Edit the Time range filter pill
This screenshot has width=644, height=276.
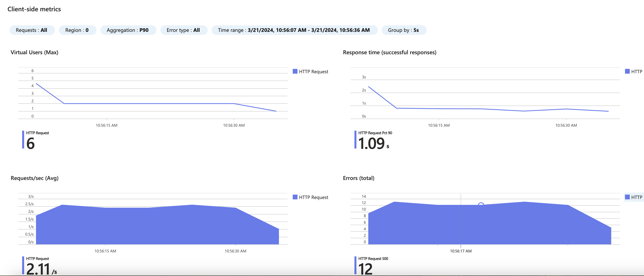294,30
